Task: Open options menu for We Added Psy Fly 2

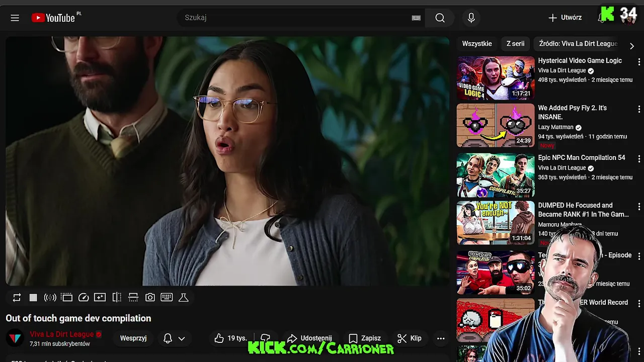Action: 639,109
